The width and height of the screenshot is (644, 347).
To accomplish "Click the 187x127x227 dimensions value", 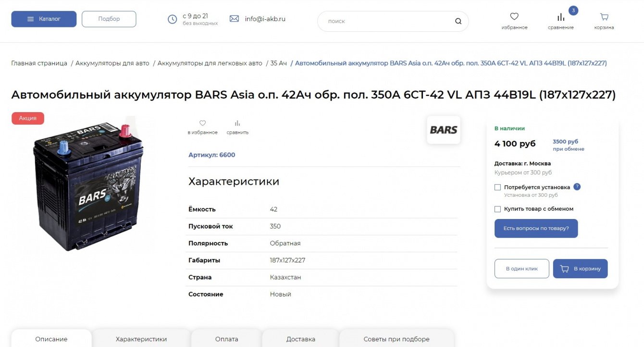I will point(287,260).
